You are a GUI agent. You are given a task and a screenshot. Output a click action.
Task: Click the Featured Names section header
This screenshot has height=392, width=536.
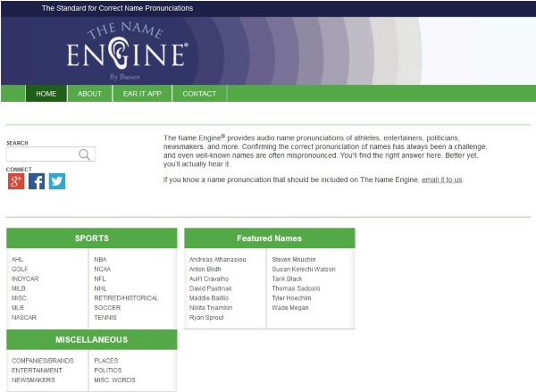point(270,238)
